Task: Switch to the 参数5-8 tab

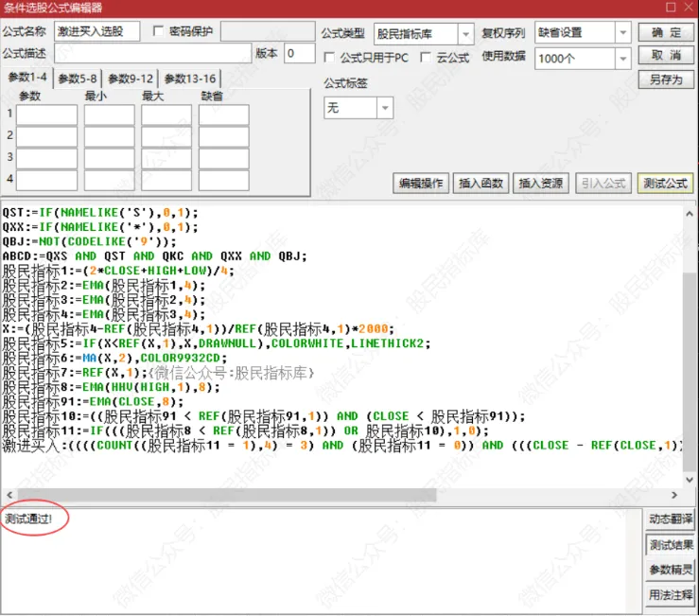Action: click(78, 79)
